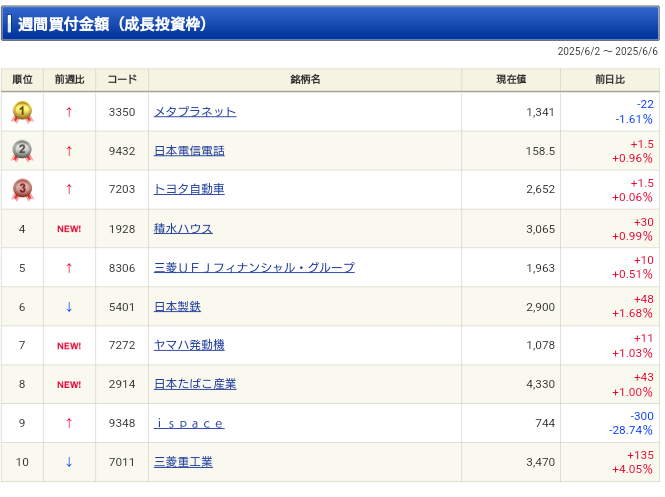This screenshot has height=497, width=665.
Task: Click the 現在値 column header
Action: click(511, 79)
